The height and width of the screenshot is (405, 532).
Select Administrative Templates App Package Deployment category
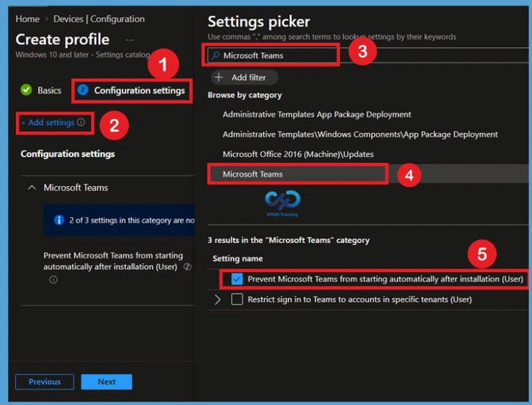pyautogui.click(x=316, y=114)
